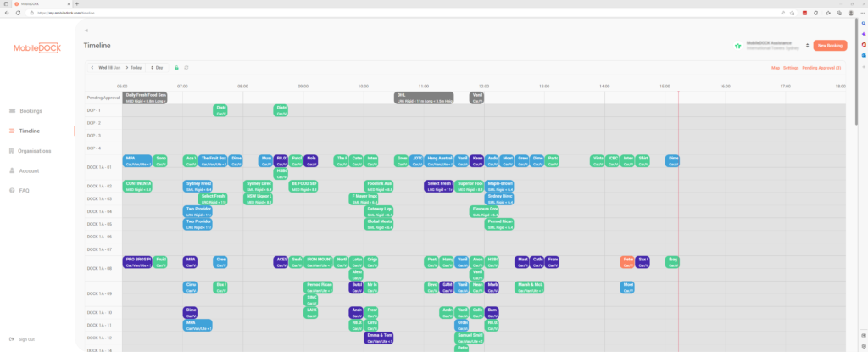Open the Day view dropdown

[x=157, y=68]
